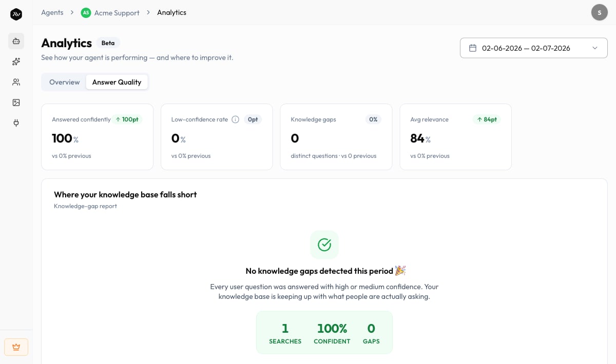This screenshot has width=616, height=364.
Task: Open Acme Support breadcrumb link
Action: click(117, 13)
